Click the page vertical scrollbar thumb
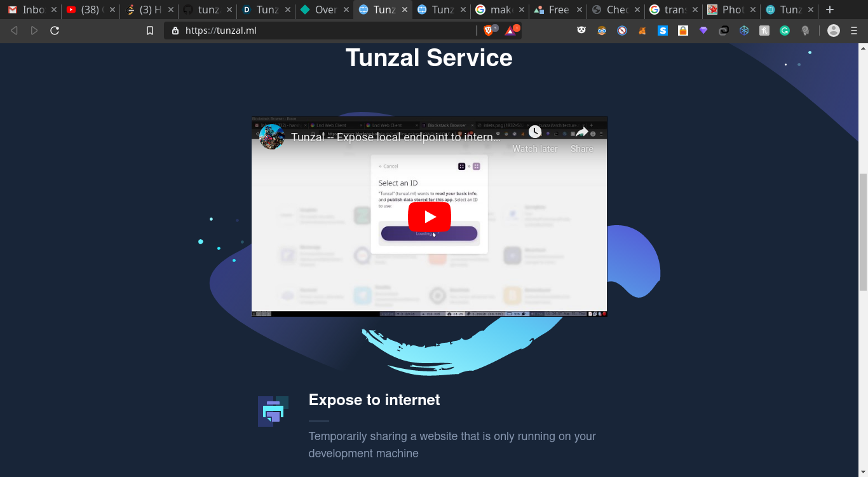Viewport: 868px width, 477px height. (x=863, y=232)
